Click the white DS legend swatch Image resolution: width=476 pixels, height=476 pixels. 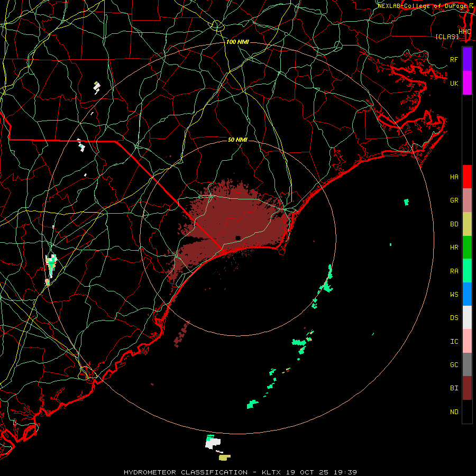[x=467, y=317]
